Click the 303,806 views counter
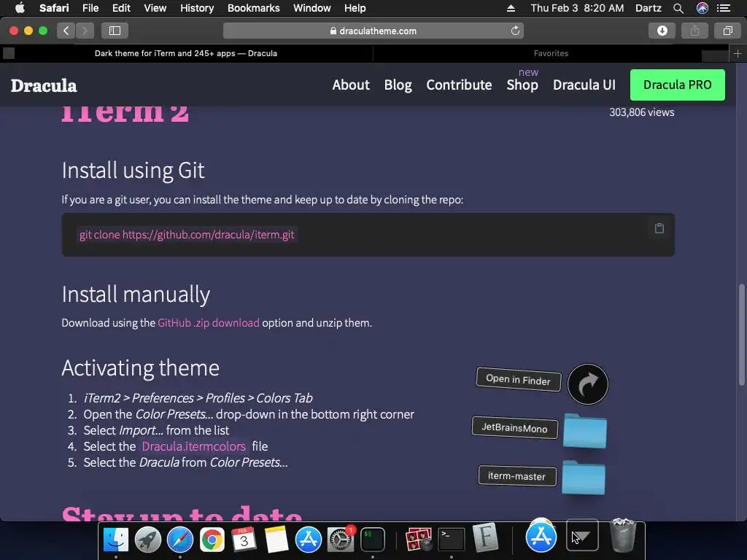 click(642, 112)
